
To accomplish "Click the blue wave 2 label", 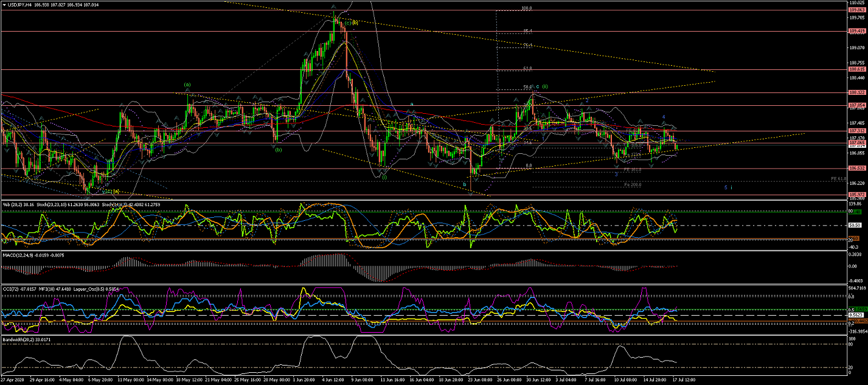I will pyautogui.click(x=586, y=99).
